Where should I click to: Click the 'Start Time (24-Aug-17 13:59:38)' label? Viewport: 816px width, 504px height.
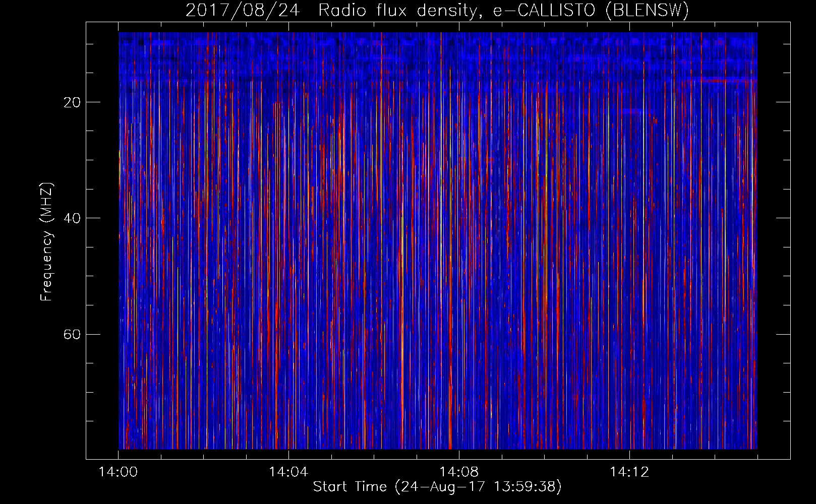click(437, 487)
